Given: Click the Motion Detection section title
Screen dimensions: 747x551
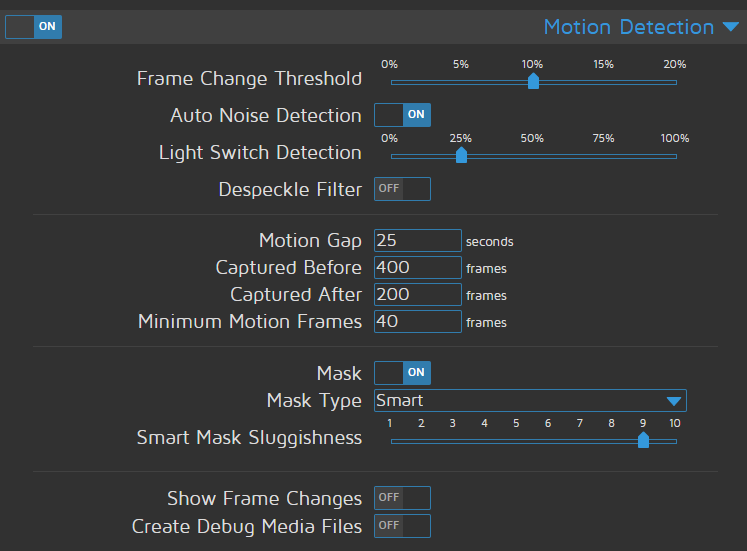Looking at the screenshot, I should (x=628, y=27).
